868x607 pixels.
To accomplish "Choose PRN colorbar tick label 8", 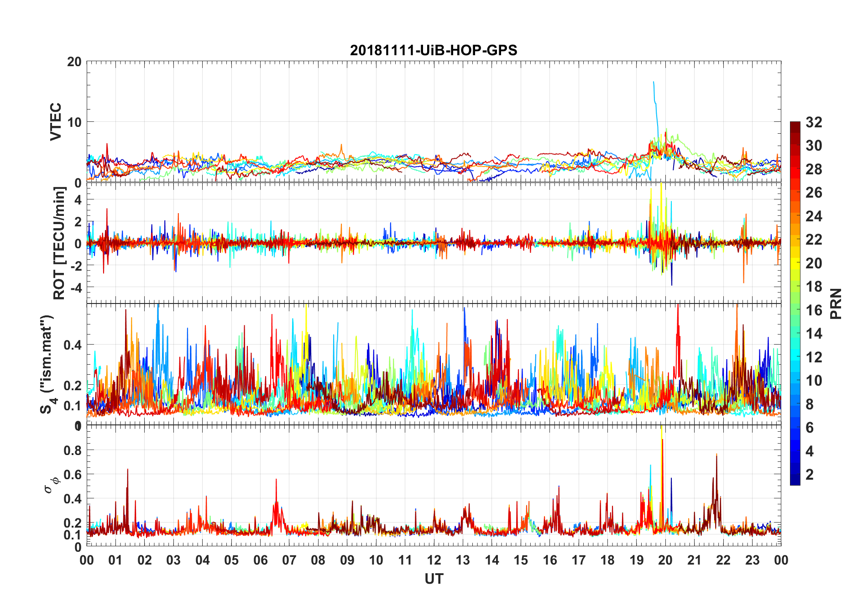I will tap(810, 404).
